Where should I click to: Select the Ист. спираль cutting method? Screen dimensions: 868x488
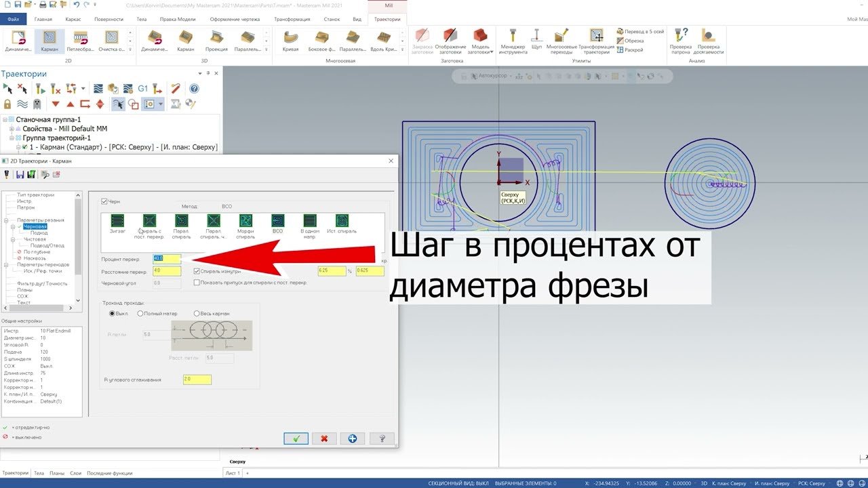[x=342, y=224]
